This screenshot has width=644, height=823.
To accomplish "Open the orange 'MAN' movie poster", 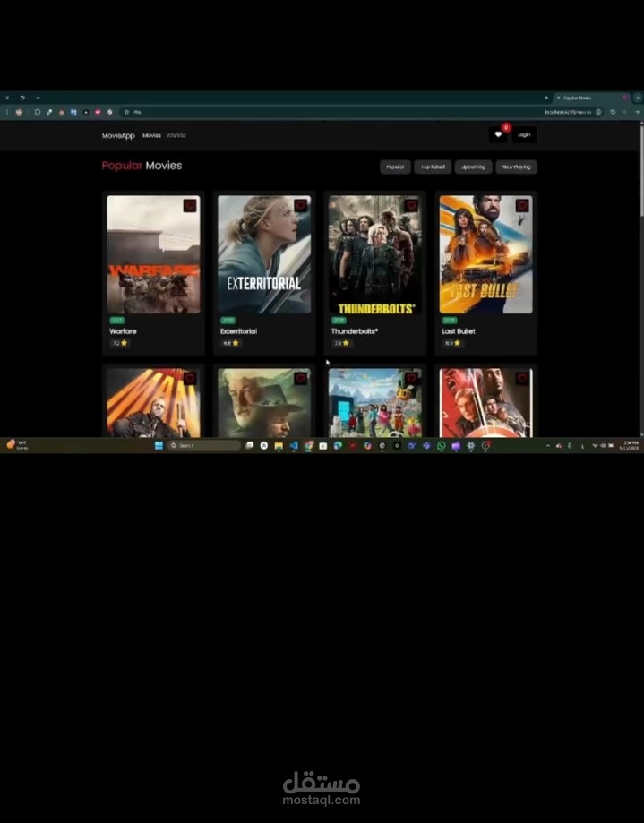I will click(x=153, y=403).
